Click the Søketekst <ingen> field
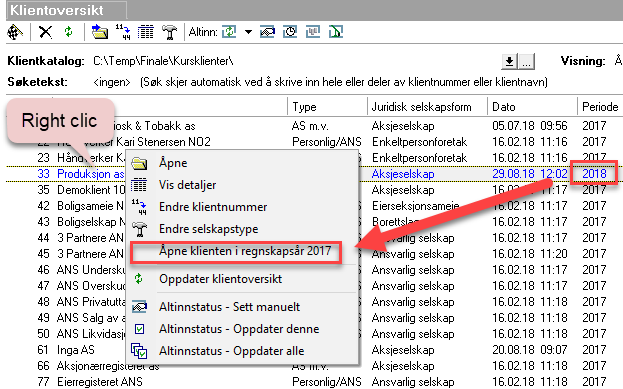623x389 pixels. [x=112, y=82]
